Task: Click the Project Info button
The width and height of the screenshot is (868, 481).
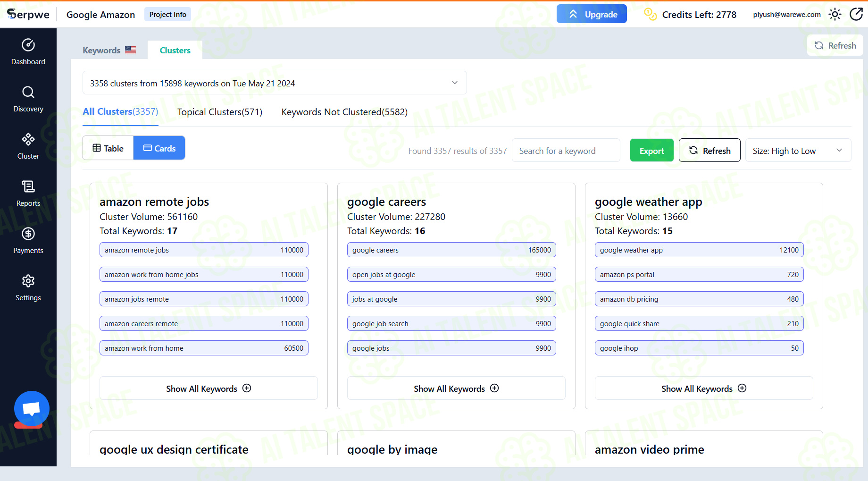Action: point(167,15)
